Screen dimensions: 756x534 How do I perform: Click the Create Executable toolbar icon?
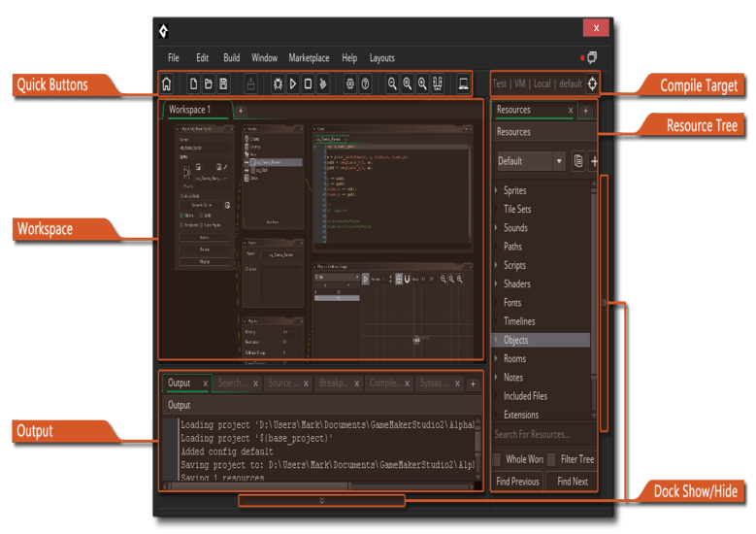250,83
